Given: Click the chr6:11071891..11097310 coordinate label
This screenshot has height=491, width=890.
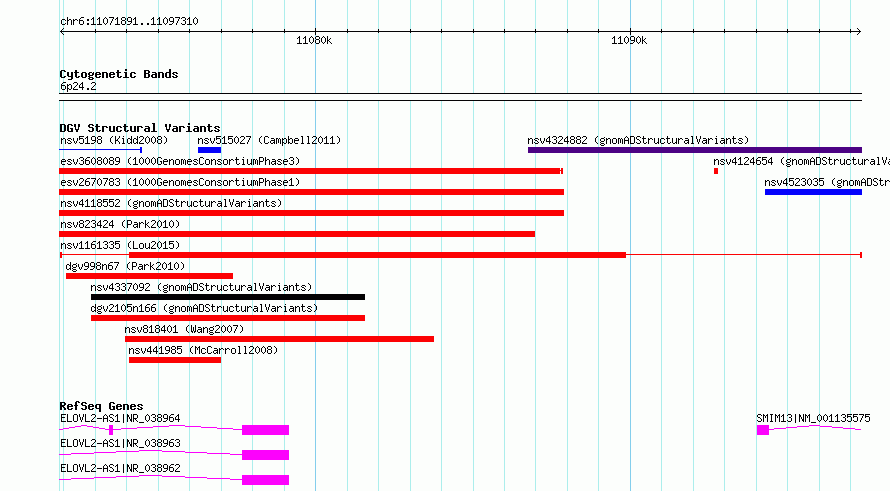Looking at the screenshot, I should (x=129, y=21).
